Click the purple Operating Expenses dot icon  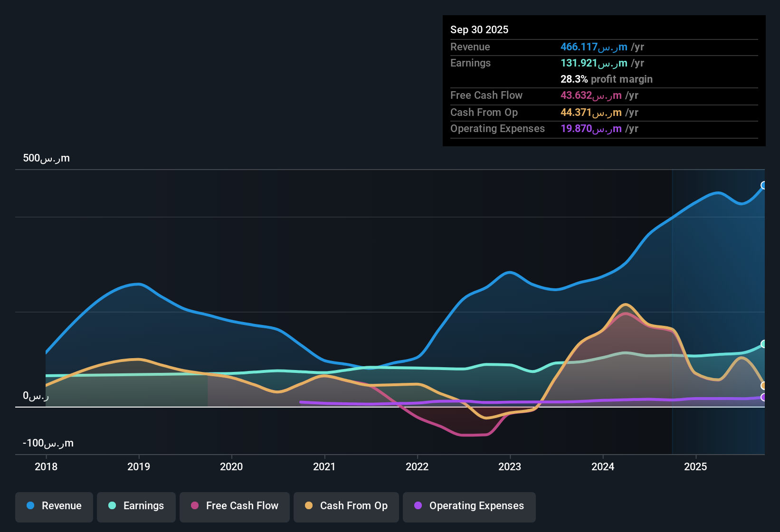pos(418,506)
